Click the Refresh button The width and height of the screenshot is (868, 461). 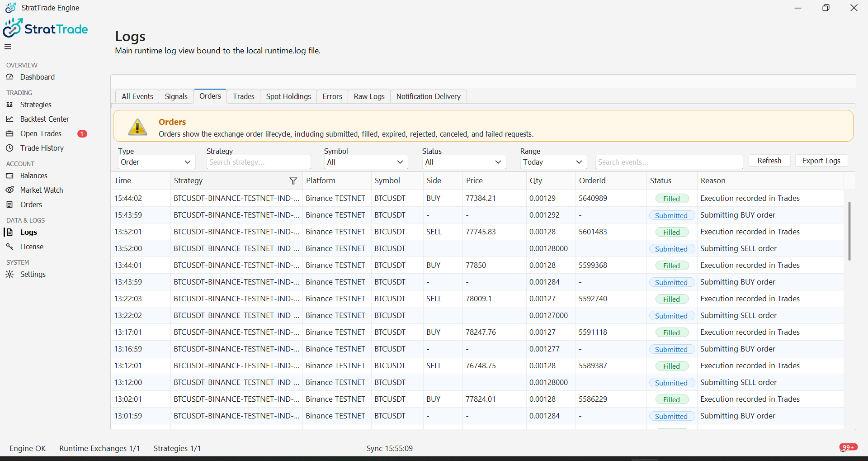click(769, 161)
